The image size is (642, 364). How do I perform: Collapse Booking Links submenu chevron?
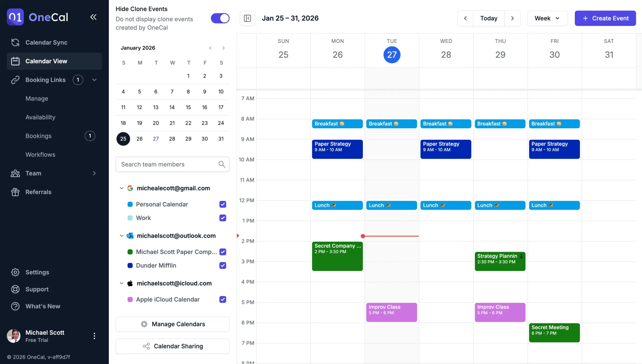click(94, 80)
